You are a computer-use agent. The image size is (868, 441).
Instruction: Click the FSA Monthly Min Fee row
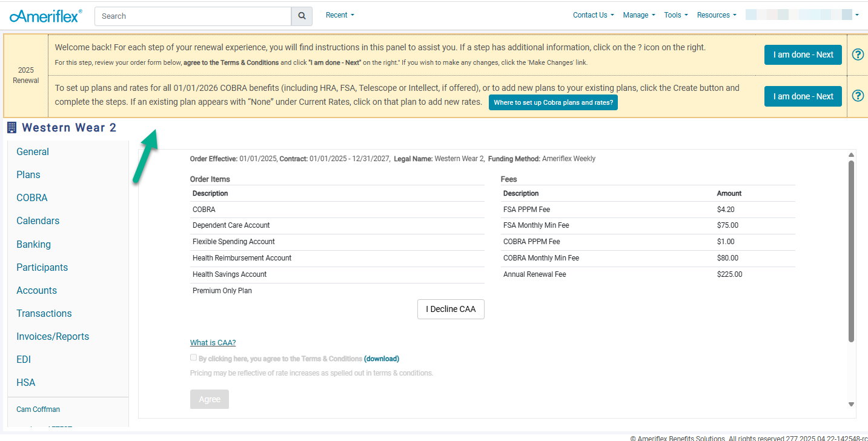(x=648, y=225)
